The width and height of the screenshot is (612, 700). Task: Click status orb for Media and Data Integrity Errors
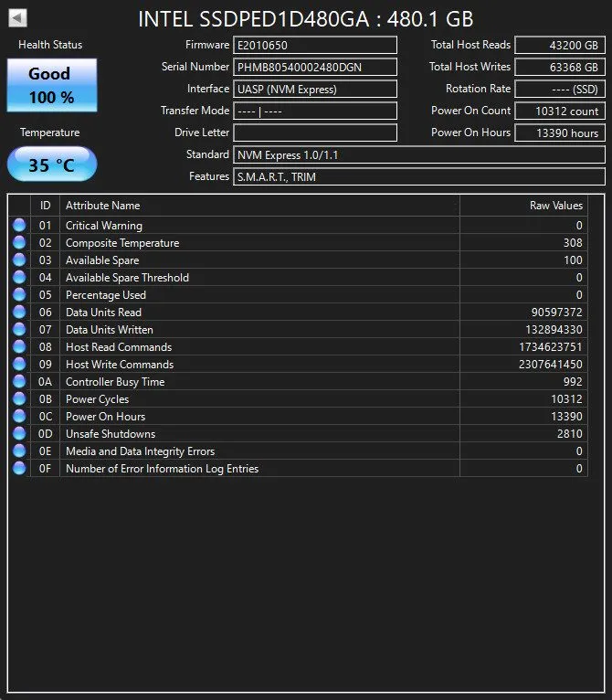click(x=19, y=451)
